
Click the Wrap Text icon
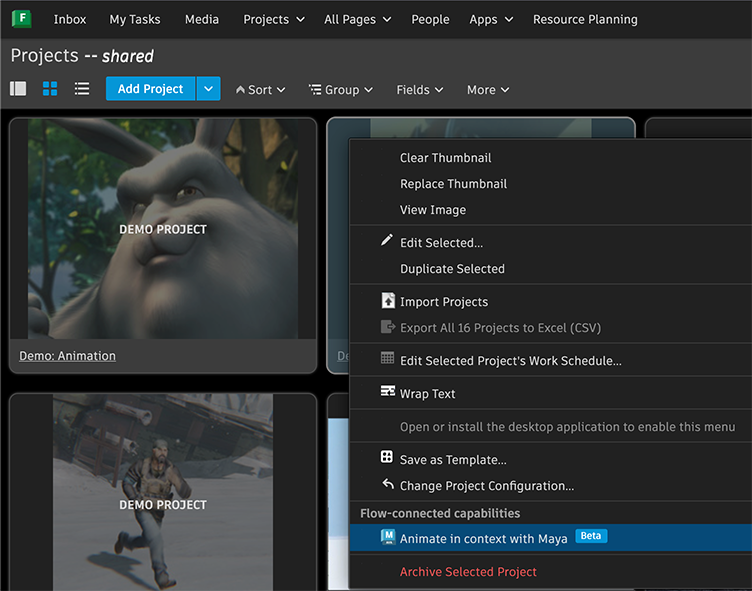tap(388, 391)
